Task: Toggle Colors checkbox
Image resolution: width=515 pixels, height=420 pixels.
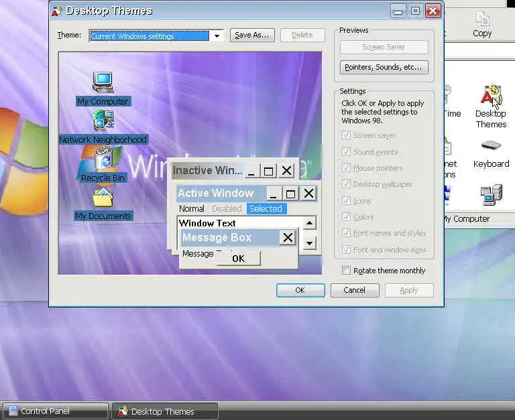Action: click(x=346, y=216)
